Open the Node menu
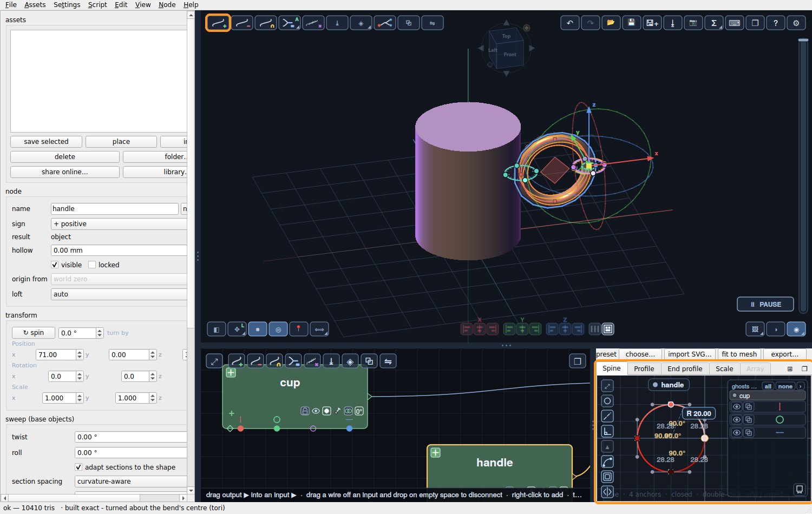This screenshot has width=812, height=514. [x=167, y=4]
